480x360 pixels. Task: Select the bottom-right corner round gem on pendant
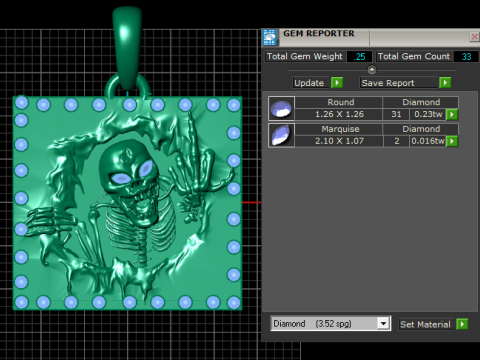(x=234, y=303)
